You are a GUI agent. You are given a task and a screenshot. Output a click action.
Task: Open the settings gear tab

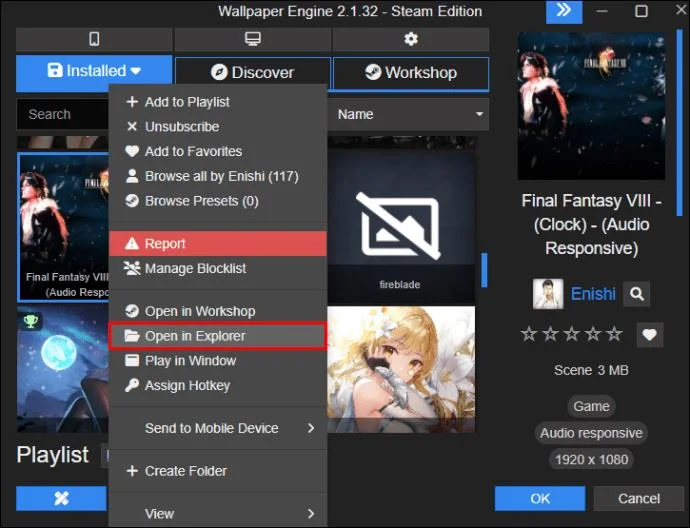pos(411,39)
